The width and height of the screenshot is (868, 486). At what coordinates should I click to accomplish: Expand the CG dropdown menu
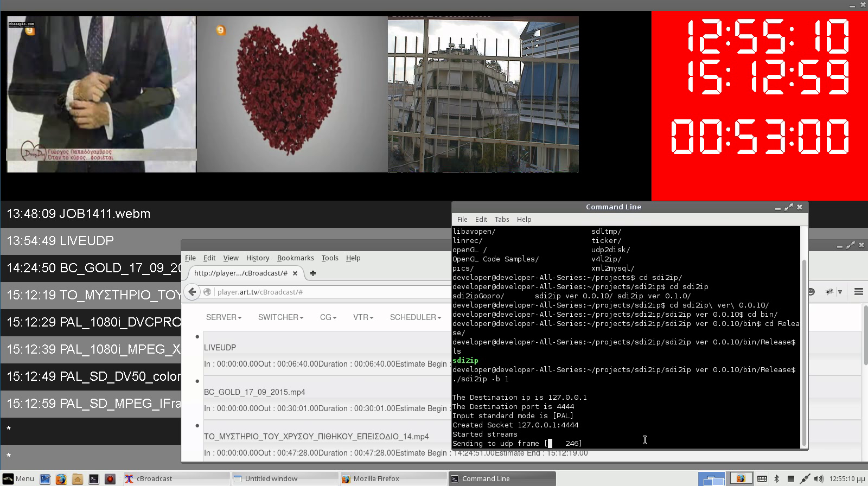(328, 317)
